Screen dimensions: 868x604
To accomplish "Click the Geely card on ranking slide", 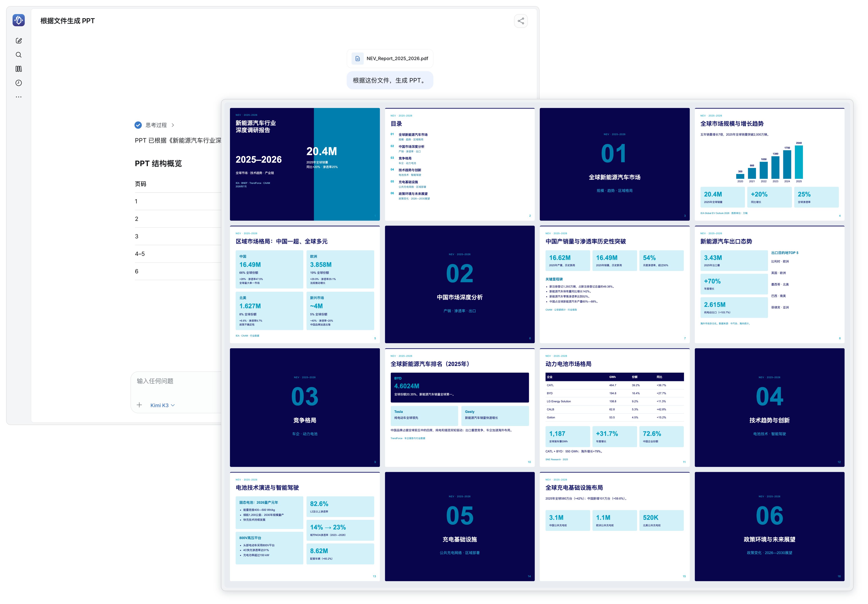I will [x=495, y=416].
